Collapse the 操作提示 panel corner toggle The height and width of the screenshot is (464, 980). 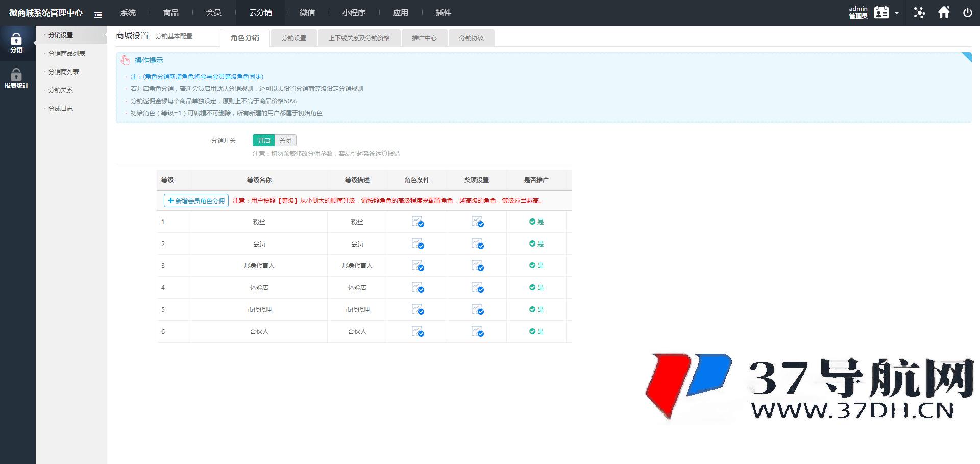click(x=967, y=56)
